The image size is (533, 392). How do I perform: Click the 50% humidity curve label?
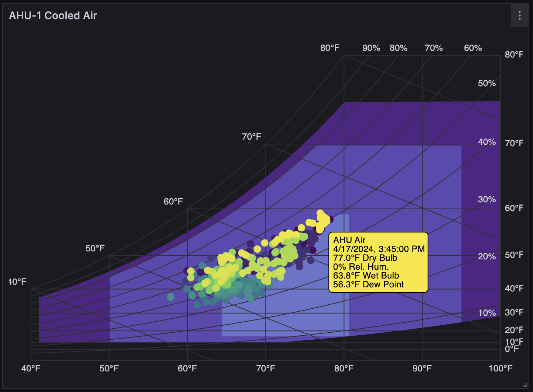coord(487,83)
